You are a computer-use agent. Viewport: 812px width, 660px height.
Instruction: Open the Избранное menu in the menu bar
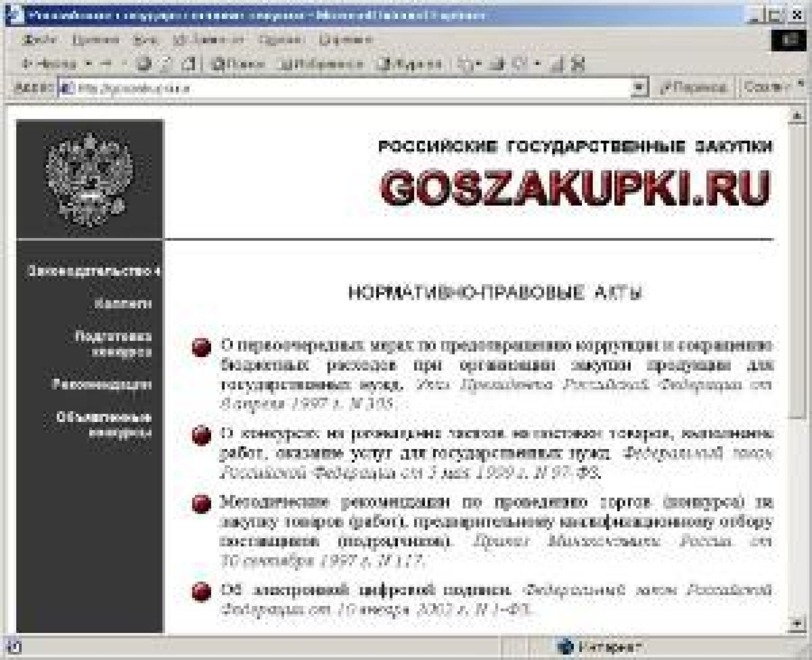[209, 40]
